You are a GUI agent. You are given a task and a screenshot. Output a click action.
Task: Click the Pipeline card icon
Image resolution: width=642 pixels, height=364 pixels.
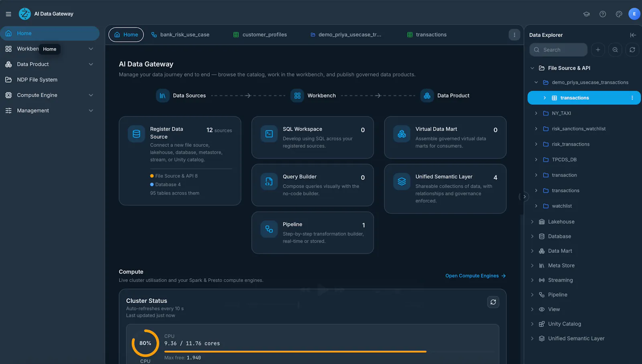point(269,230)
